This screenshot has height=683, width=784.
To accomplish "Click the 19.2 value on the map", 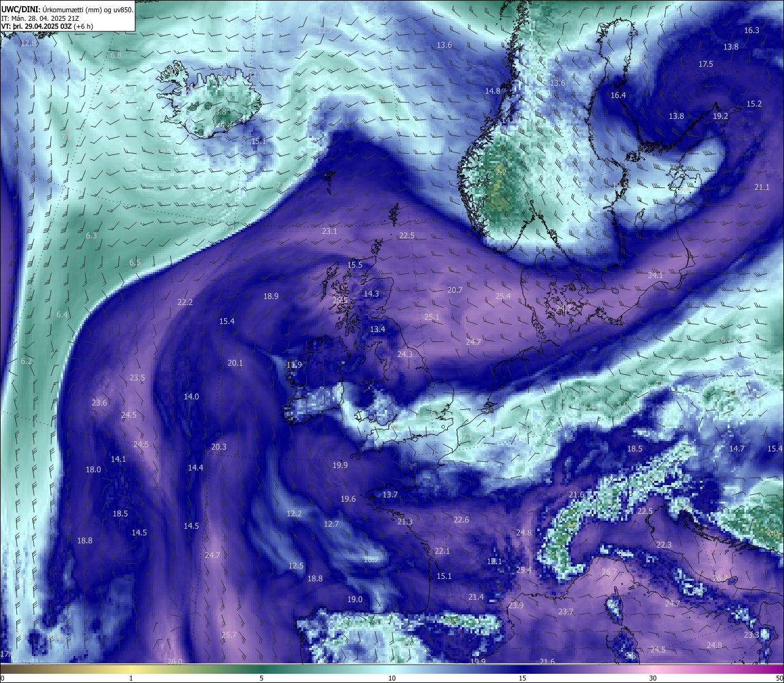I will [720, 116].
